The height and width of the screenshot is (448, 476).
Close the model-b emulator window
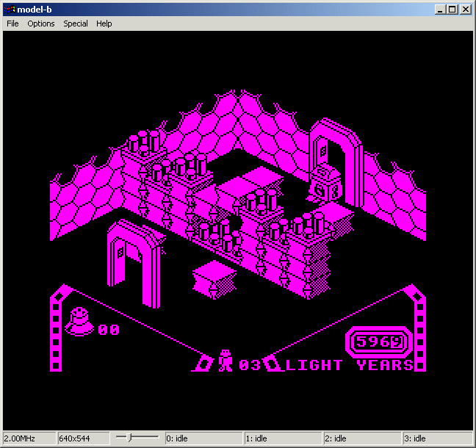click(x=465, y=10)
